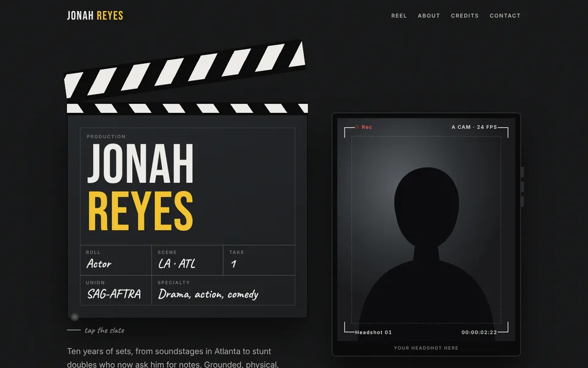Open the Reel navigation link
The image size is (588, 368).
coord(399,16)
